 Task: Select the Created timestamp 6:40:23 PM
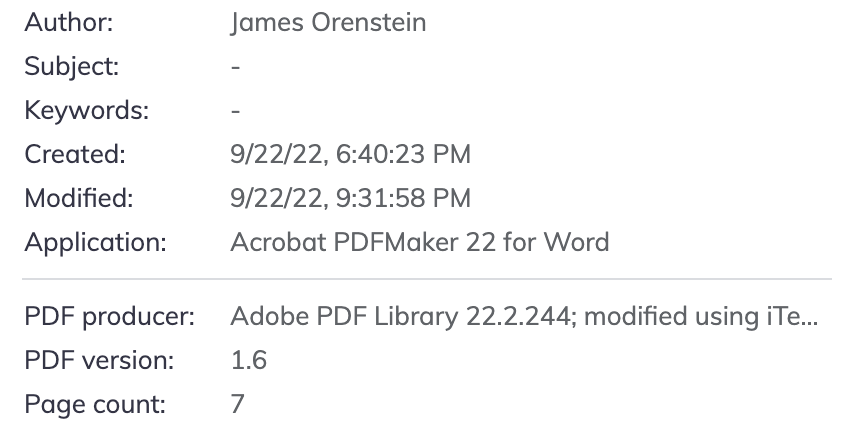pos(395,154)
